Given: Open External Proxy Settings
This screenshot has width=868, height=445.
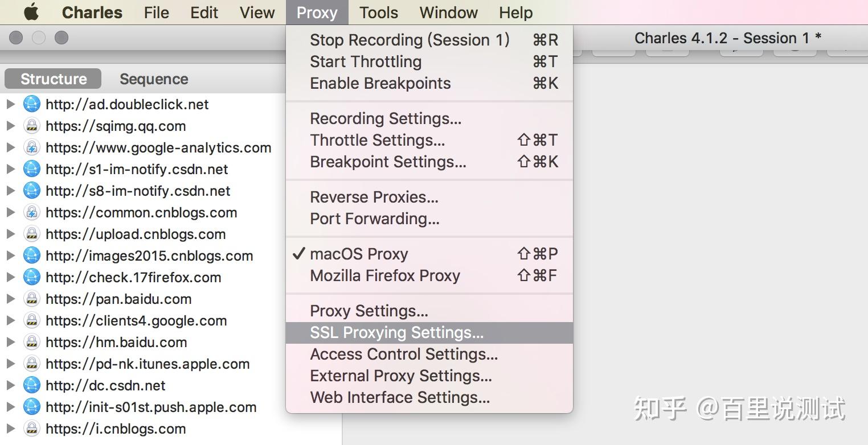Looking at the screenshot, I should tap(429, 376).
